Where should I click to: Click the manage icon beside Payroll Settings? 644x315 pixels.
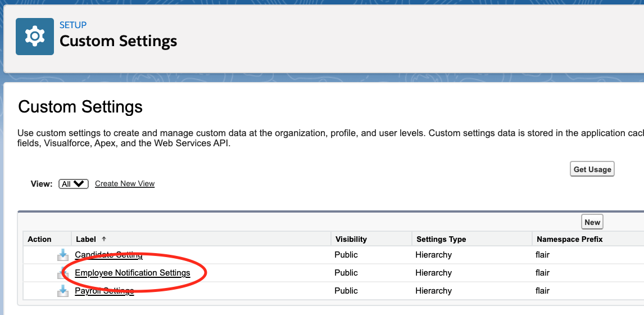[x=63, y=291]
